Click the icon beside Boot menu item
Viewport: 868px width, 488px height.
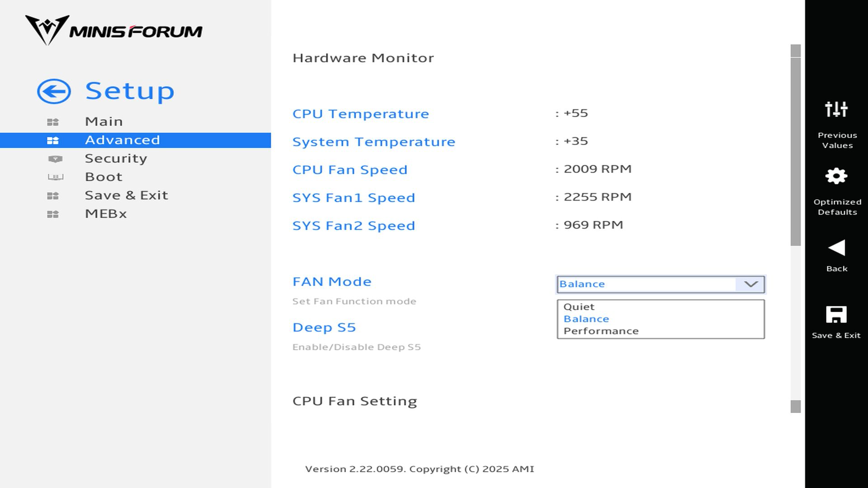click(55, 177)
